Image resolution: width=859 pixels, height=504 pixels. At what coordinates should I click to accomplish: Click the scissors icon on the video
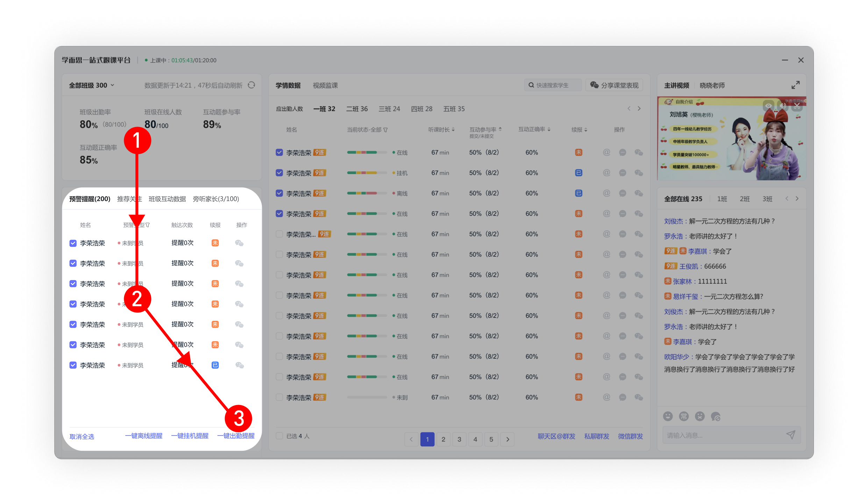coord(797,106)
